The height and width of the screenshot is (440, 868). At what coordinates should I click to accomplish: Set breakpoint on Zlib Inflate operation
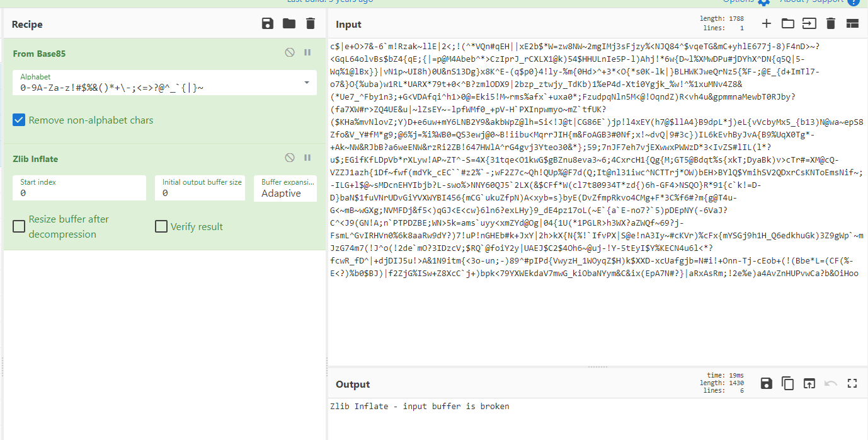click(x=307, y=158)
